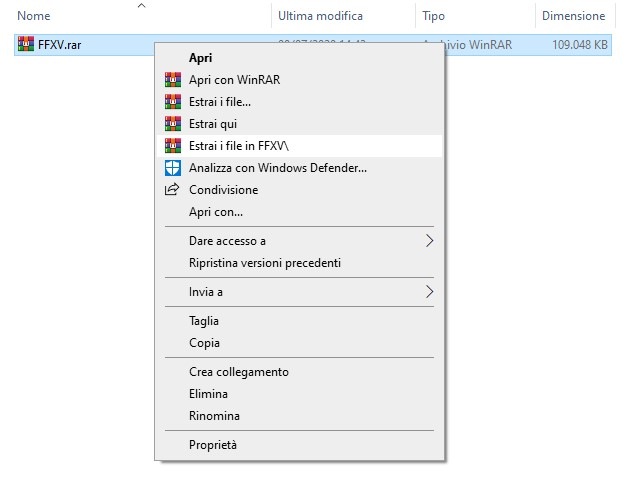Select Analizza con Windows Defender...
This screenshot has height=503, width=626.
point(299,168)
